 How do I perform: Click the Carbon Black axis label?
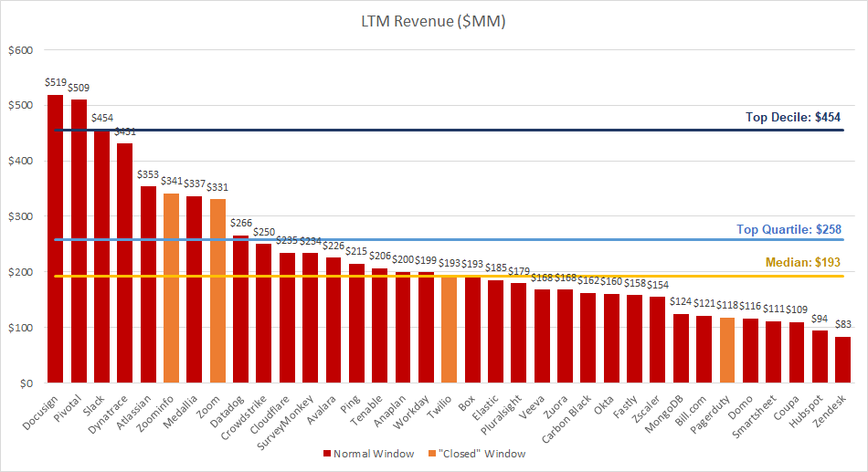click(x=566, y=418)
